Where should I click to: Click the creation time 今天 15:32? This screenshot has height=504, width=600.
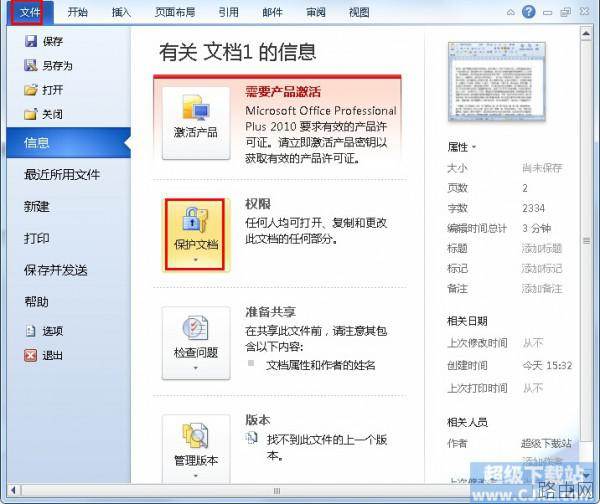(x=547, y=365)
